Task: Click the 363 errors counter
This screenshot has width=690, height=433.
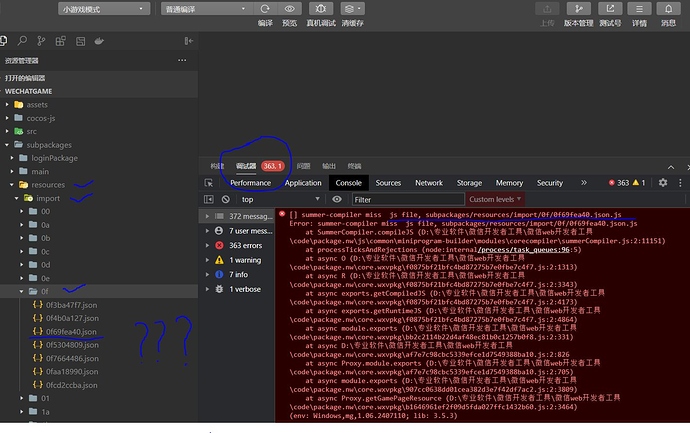Action: 619,183
